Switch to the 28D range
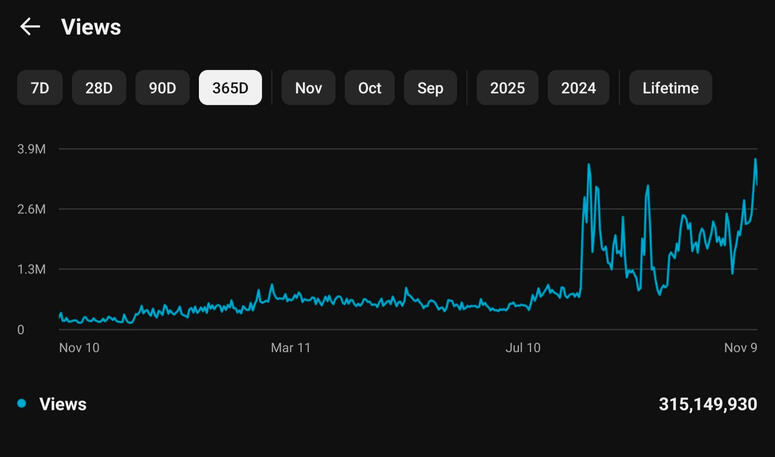 99,88
